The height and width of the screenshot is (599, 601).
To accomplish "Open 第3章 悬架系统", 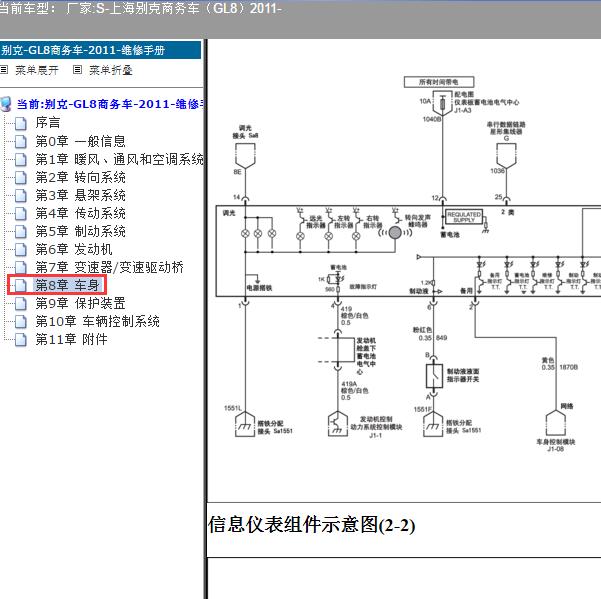I will 80,195.
